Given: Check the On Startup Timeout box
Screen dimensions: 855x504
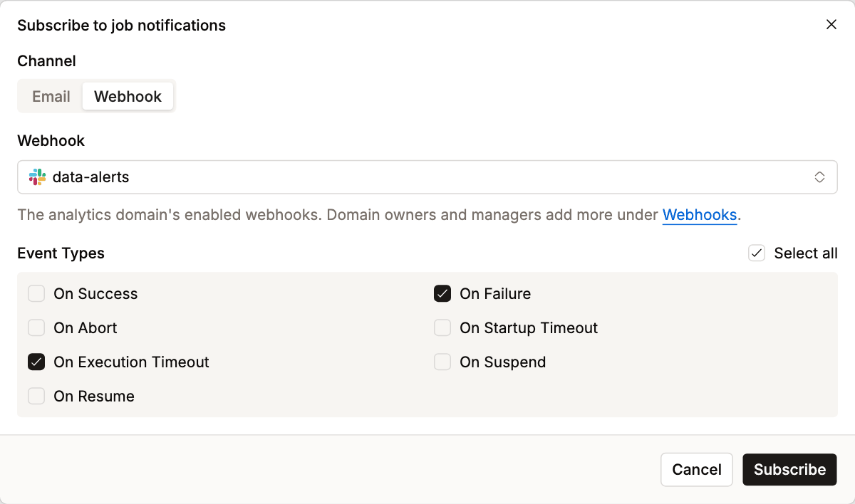Looking at the screenshot, I should pos(442,328).
